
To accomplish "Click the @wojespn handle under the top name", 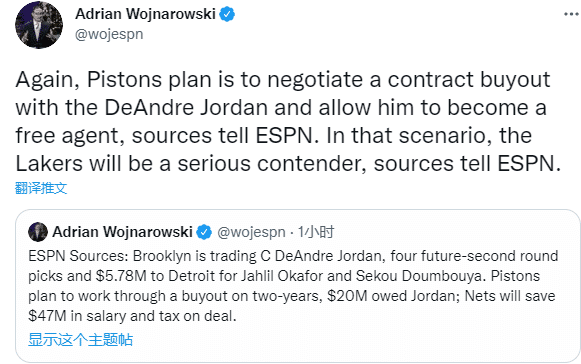I will pos(109,34).
